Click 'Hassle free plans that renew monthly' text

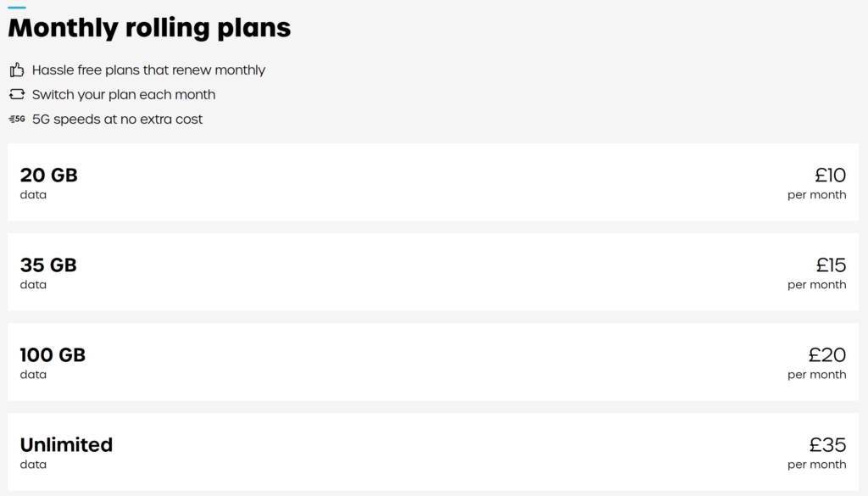pyautogui.click(x=148, y=70)
